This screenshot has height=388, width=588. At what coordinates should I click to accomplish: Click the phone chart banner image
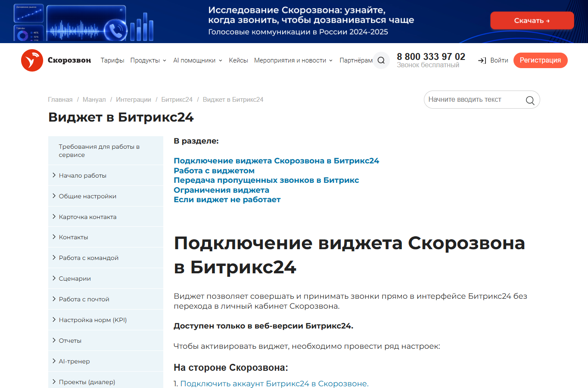click(x=84, y=22)
